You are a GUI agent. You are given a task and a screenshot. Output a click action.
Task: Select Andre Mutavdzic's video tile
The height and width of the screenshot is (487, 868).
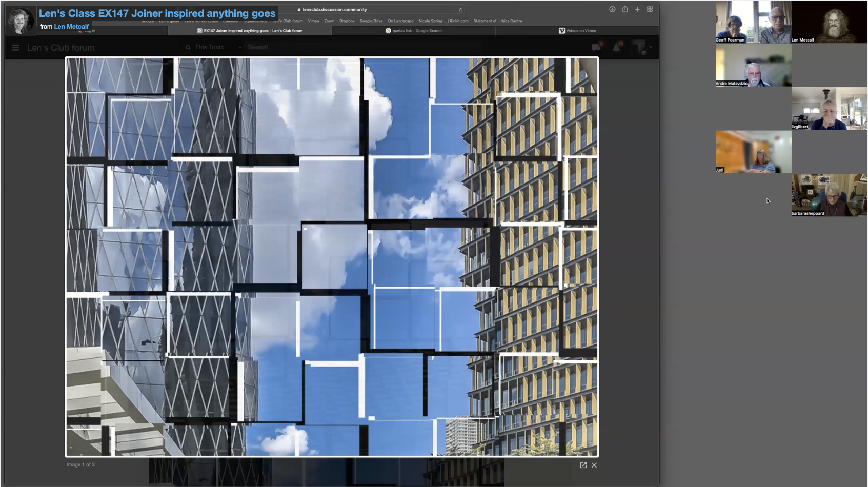(x=753, y=65)
